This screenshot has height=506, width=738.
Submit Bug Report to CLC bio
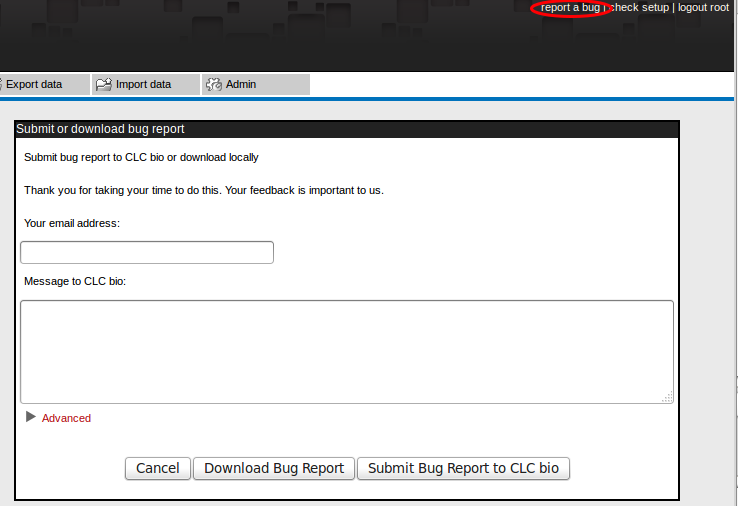tap(464, 468)
